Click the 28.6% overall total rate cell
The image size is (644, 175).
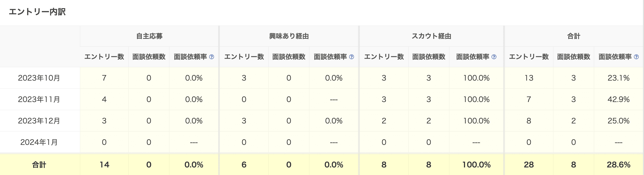pos(619,165)
